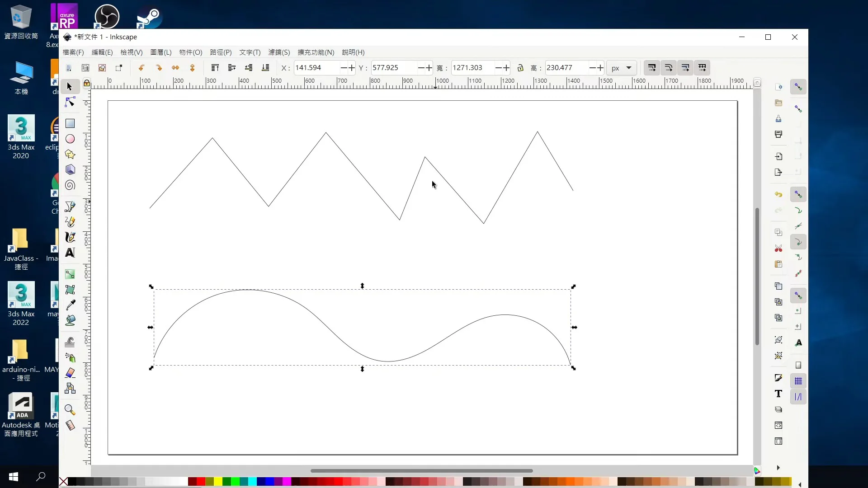Choose the Gradient tool
The height and width of the screenshot is (488, 868).
coord(70,274)
